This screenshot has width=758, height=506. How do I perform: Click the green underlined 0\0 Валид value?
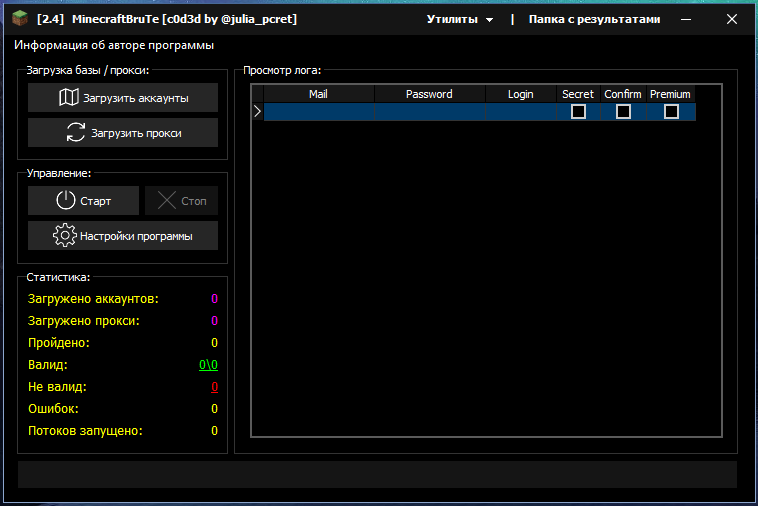pyautogui.click(x=208, y=365)
